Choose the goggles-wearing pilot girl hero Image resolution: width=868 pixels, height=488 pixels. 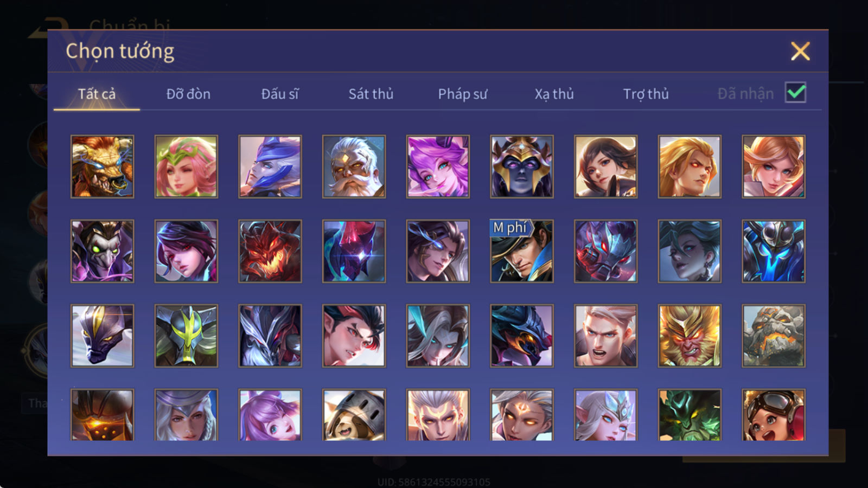click(774, 415)
